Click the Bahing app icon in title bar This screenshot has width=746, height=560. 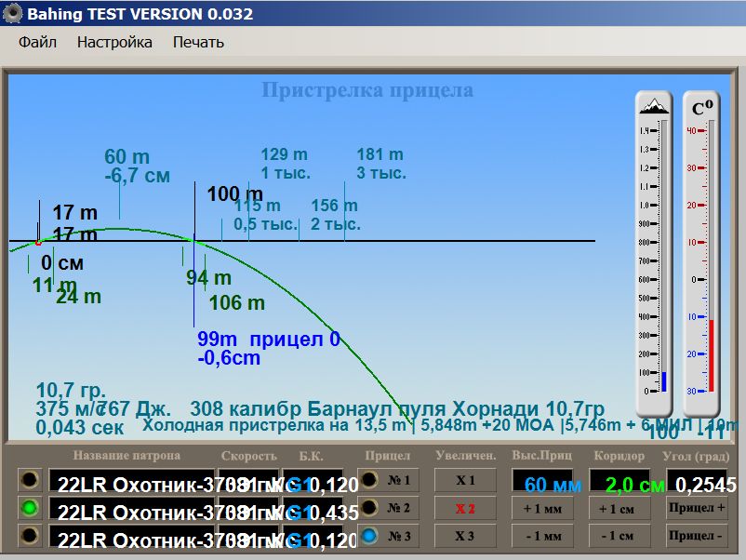pos(12,15)
